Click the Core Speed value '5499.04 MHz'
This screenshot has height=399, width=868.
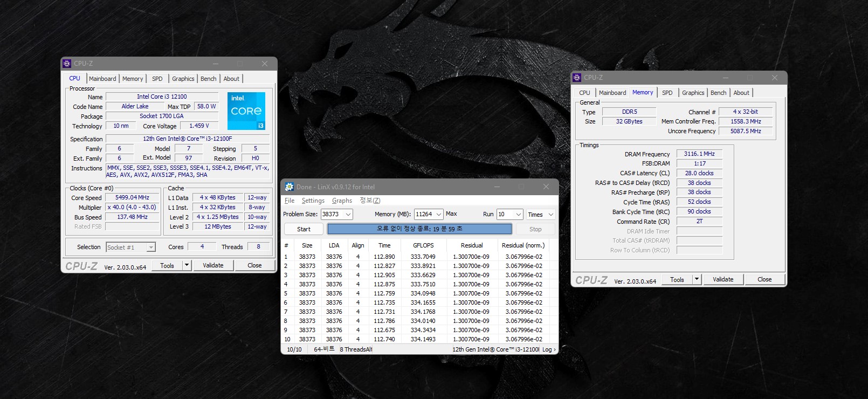pos(132,198)
